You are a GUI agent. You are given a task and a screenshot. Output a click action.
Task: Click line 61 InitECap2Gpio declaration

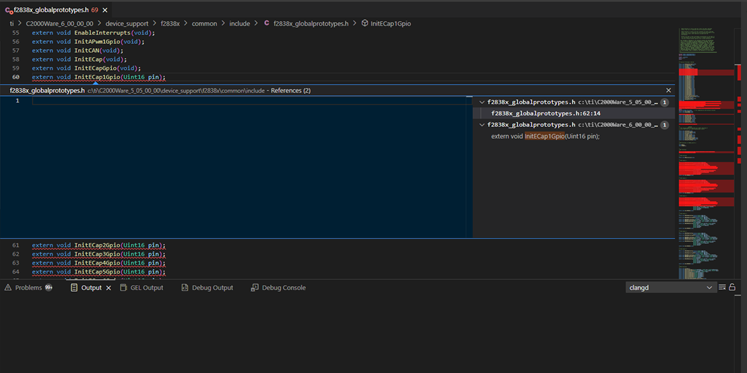point(99,245)
